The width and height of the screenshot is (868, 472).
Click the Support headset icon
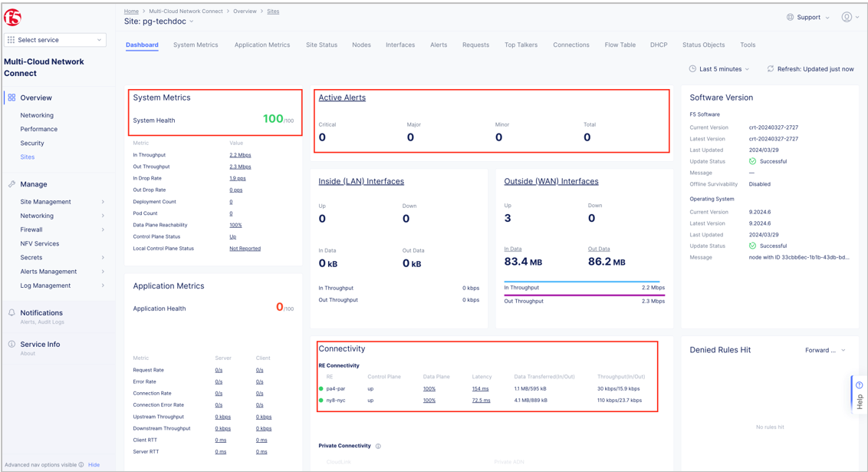click(790, 17)
